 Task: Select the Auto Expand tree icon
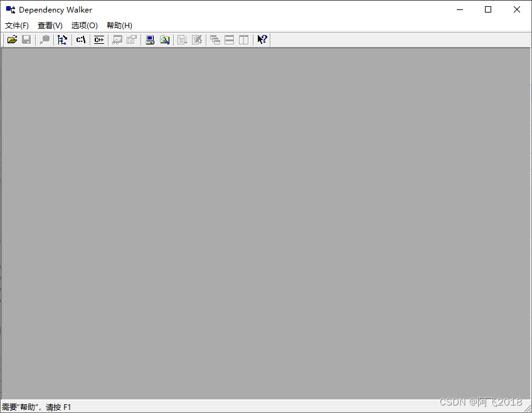(x=61, y=39)
